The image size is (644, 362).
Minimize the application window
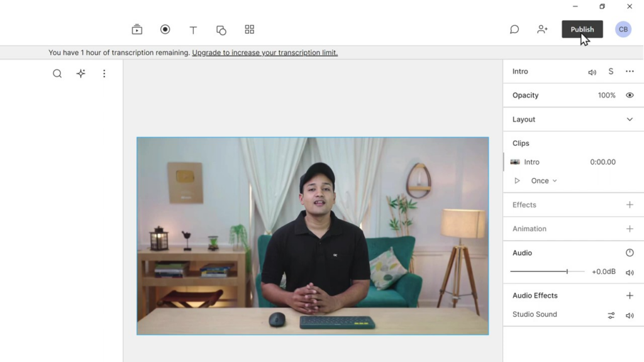[x=575, y=6]
